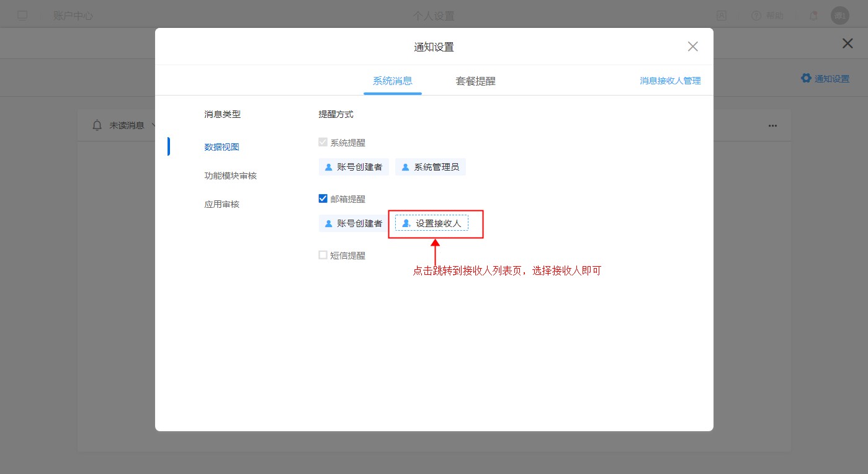Click the 系统管理员 recipient tag
The width and height of the screenshot is (868, 474).
point(431,167)
